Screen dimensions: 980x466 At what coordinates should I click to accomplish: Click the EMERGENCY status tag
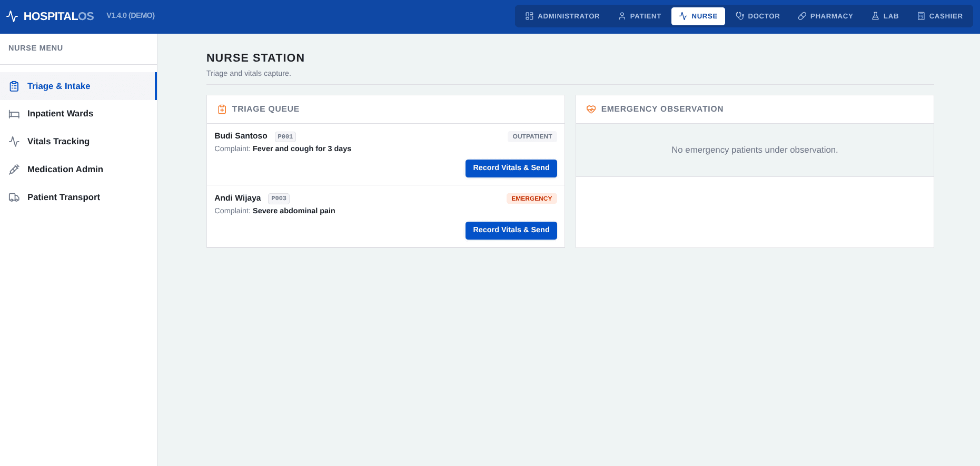(x=532, y=199)
